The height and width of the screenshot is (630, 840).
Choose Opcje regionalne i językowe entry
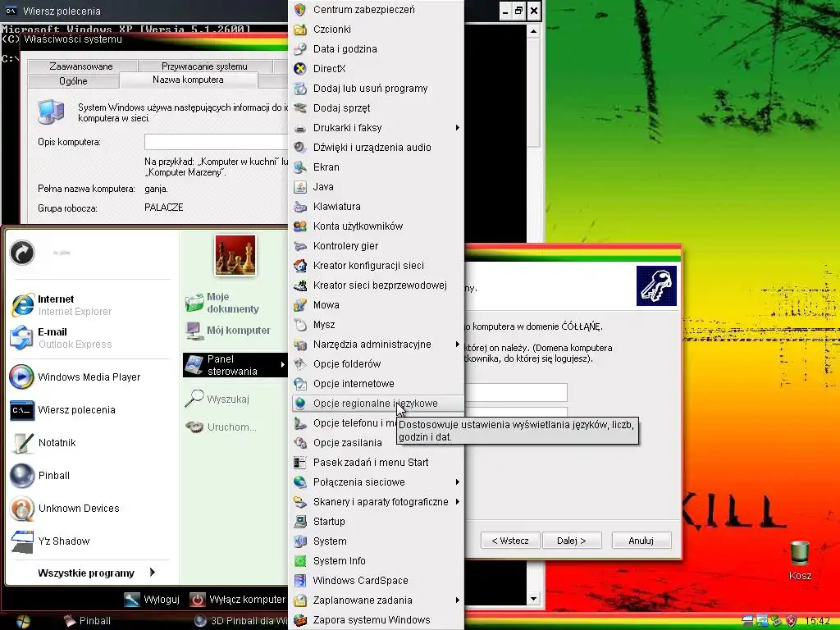377,404
